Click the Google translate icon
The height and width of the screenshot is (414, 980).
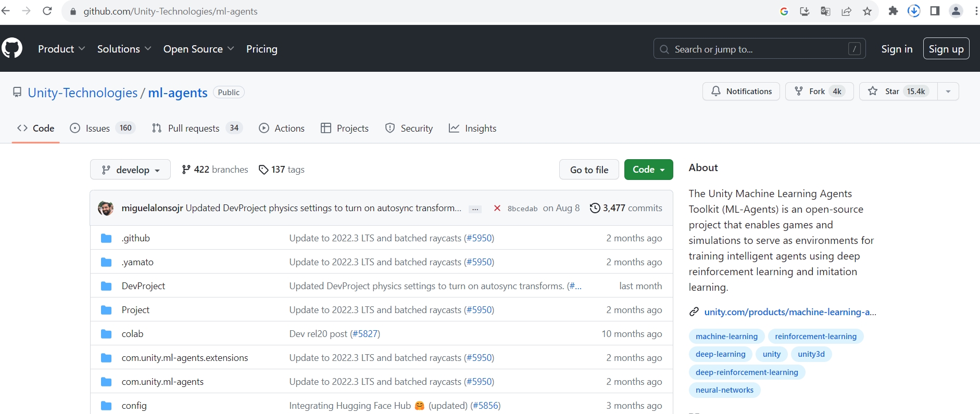825,11
